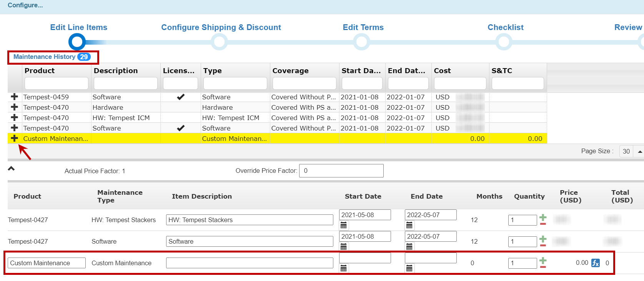Add Custom Maintenance row using its plus icon
Viewport: 644px width, 281px height.
[14, 138]
